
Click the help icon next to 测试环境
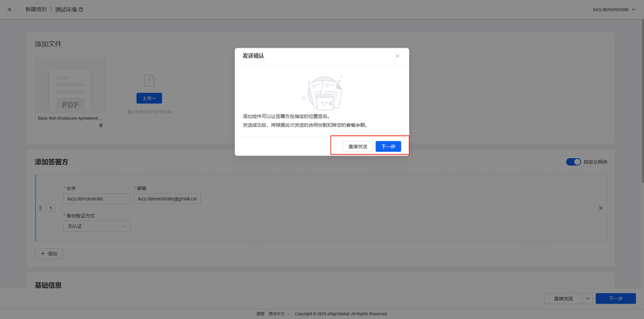(80, 10)
